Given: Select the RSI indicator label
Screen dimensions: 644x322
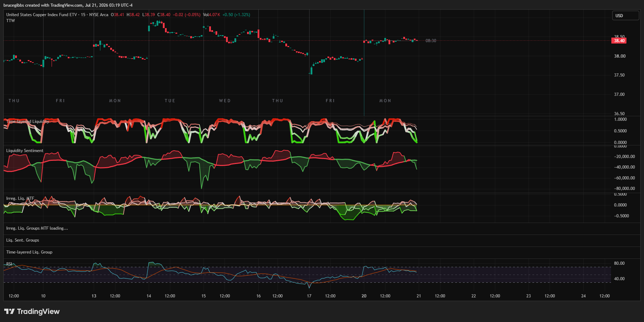Looking at the screenshot, I should [x=9, y=264].
